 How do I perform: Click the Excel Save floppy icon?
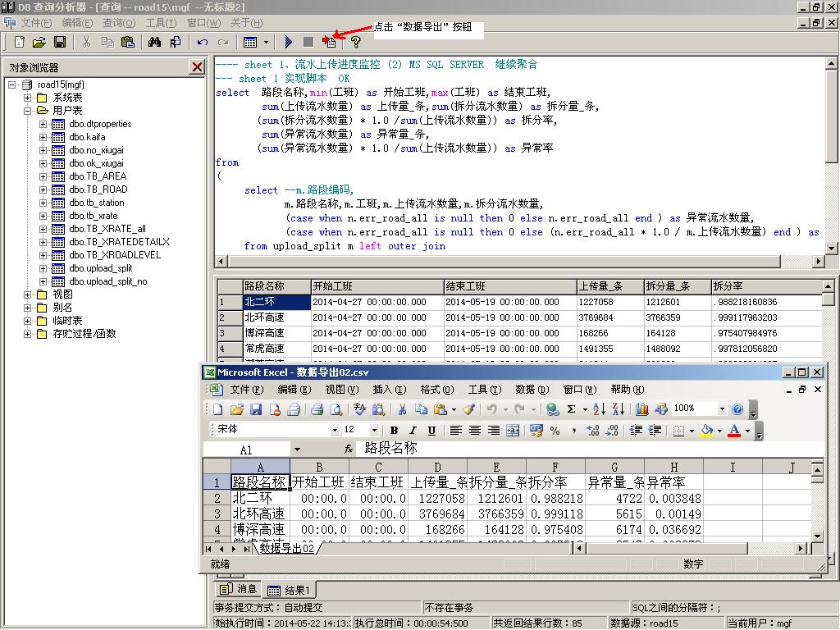click(x=256, y=409)
